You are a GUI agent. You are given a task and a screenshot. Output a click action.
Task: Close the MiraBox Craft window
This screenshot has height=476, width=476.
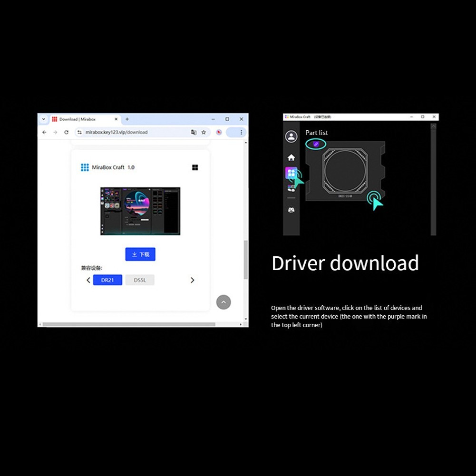click(434, 117)
